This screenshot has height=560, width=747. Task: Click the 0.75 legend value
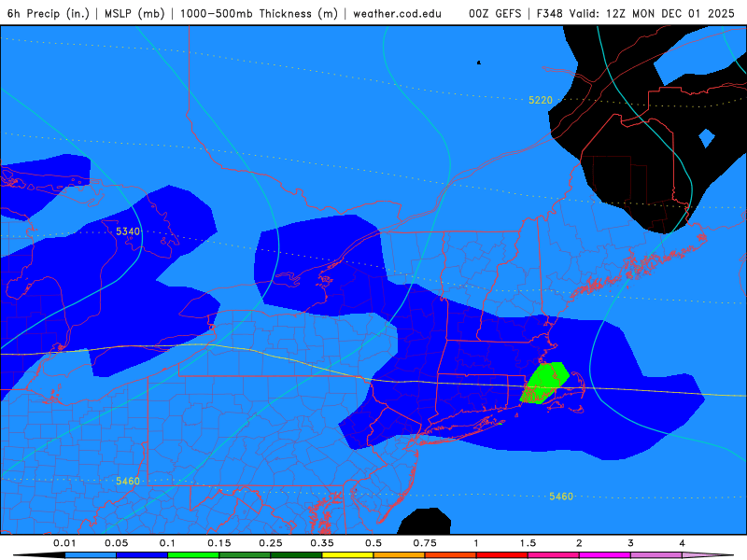[425, 543]
